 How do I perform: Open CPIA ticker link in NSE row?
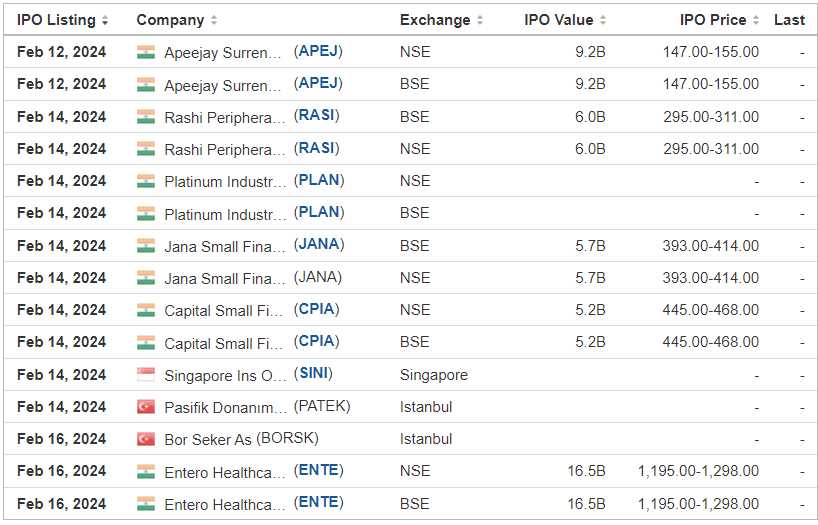(x=317, y=309)
